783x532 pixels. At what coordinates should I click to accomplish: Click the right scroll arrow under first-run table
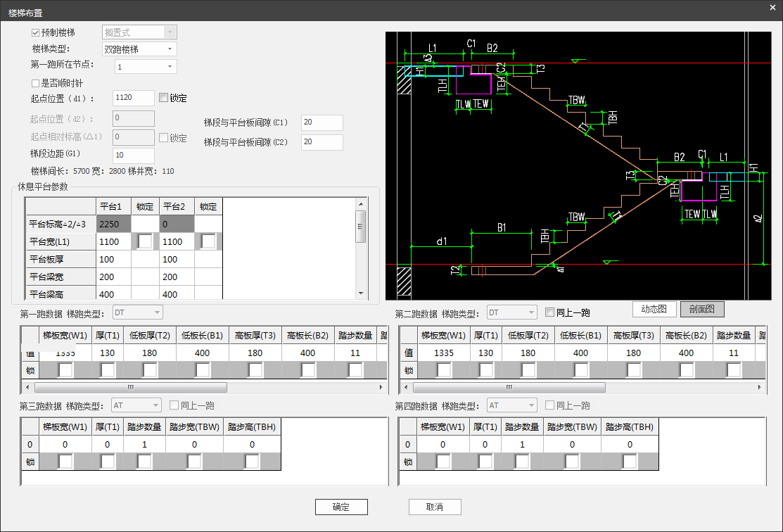click(x=383, y=387)
